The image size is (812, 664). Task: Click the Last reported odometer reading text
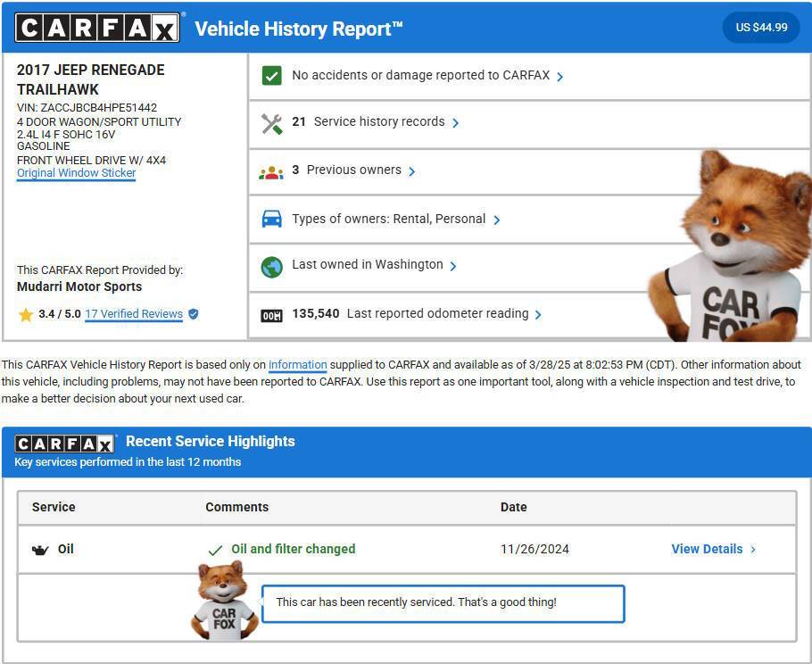tap(437, 313)
